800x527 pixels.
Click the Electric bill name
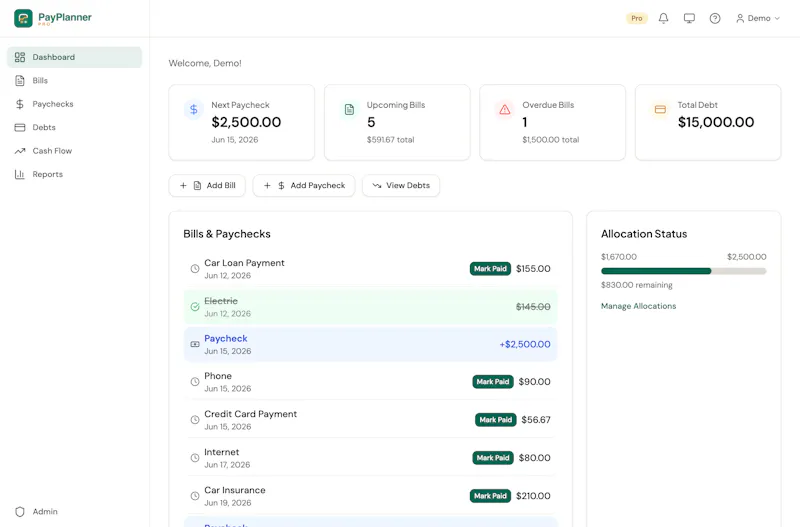[x=221, y=301]
